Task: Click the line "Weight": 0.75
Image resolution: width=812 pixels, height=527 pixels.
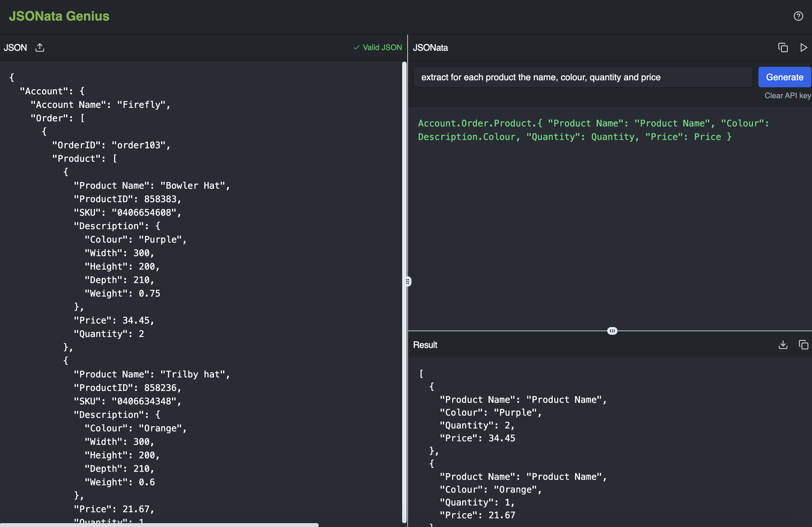Action: 122,293
